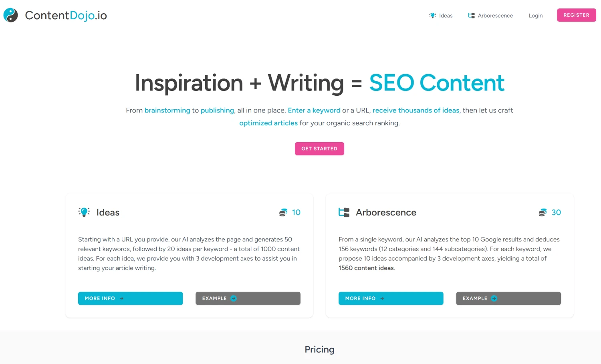Go to the Login page
The height and width of the screenshot is (364, 601).
click(535, 16)
